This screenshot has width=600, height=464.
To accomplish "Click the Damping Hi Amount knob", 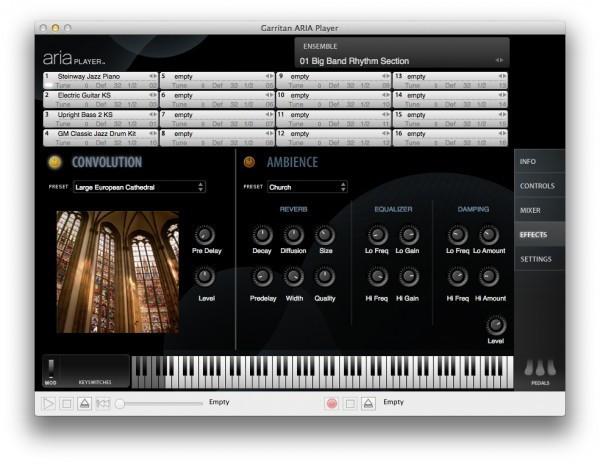I will tap(489, 277).
